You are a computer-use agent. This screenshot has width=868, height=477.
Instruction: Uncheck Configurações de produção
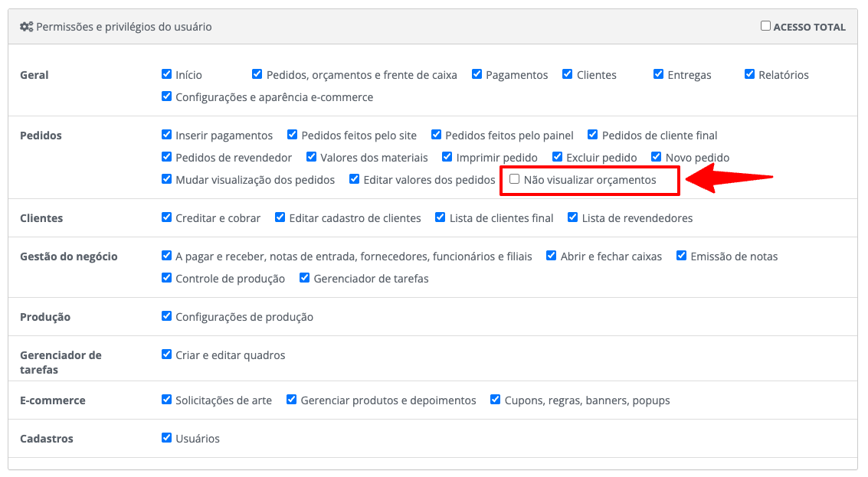tap(166, 316)
